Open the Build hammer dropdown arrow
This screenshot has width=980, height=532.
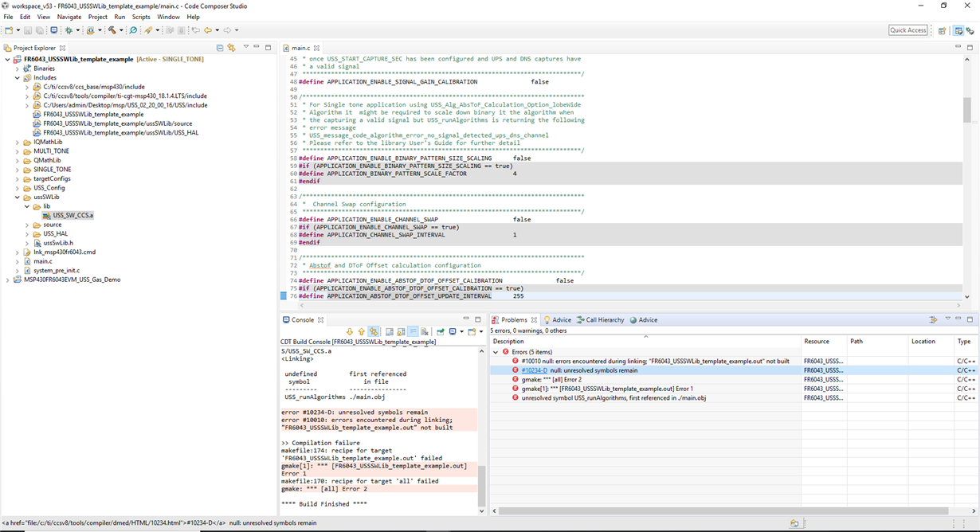pos(121,30)
